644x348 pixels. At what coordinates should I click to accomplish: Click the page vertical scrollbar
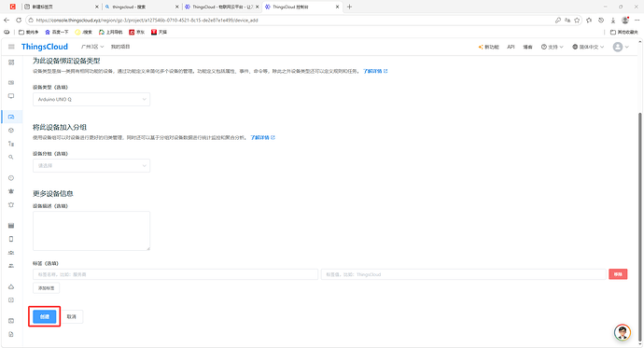pos(639,226)
